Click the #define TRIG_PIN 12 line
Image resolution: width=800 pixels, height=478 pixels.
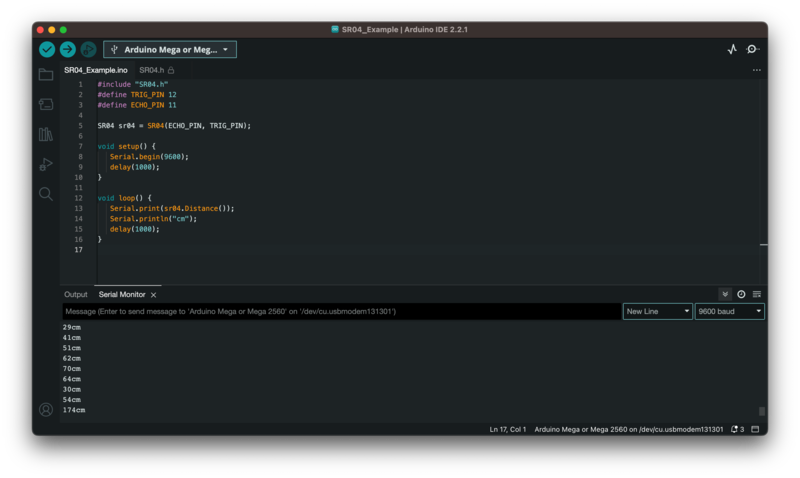tap(137, 94)
